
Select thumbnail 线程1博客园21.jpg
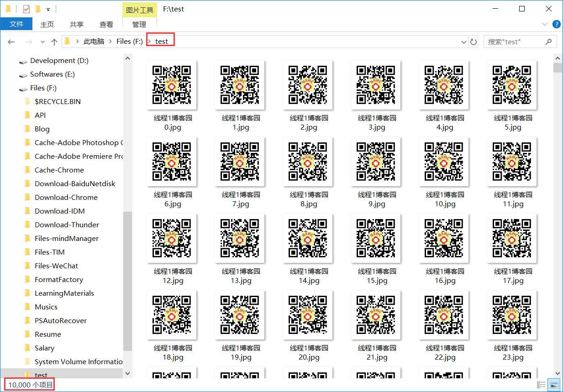coord(376,315)
